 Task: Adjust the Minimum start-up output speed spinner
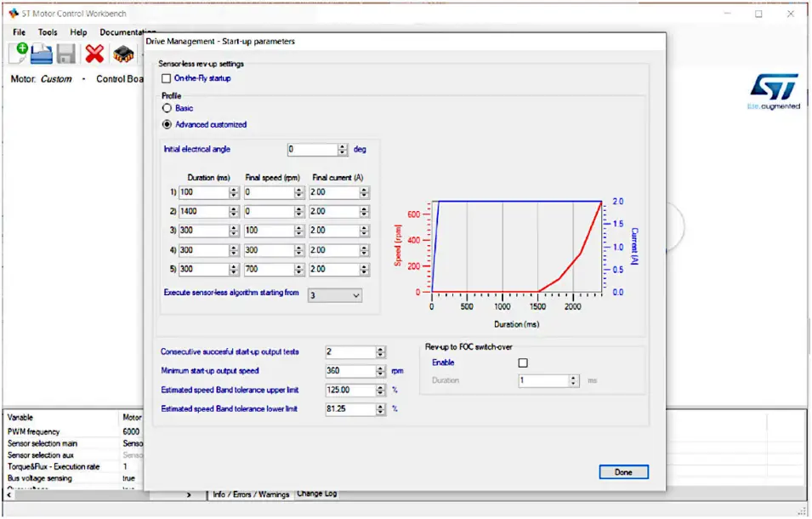(x=381, y=371)
